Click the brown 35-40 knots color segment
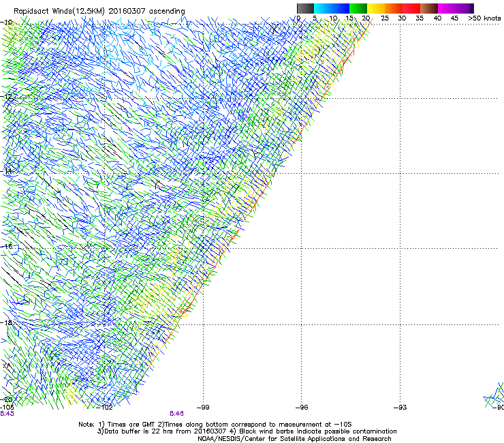The height and width of the screenshot is (443, 504). tap(429, 8)
